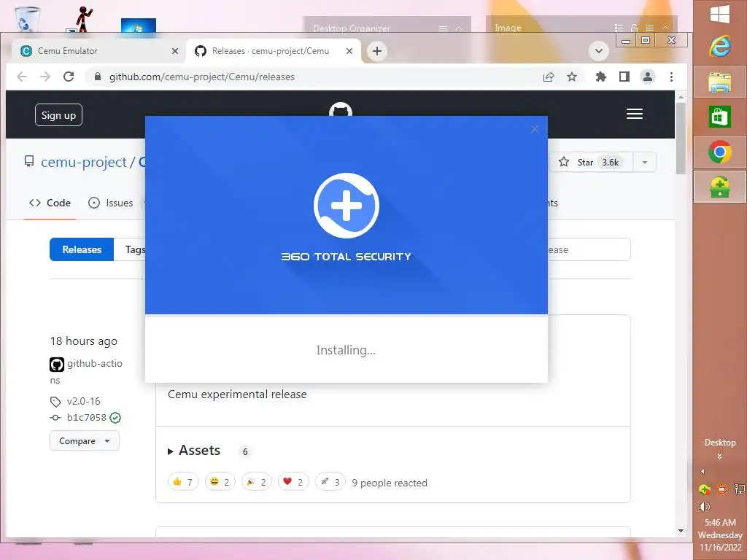747x560 pixels.
Task: Open the Desktop Organizer menu icon
Action: click(x=443, y=28)
